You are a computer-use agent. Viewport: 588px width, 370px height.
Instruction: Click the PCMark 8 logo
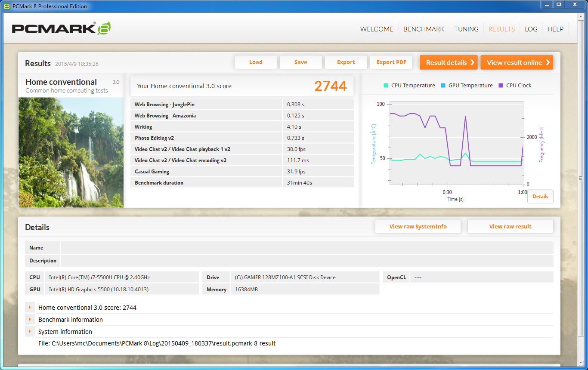click(61, 28)
